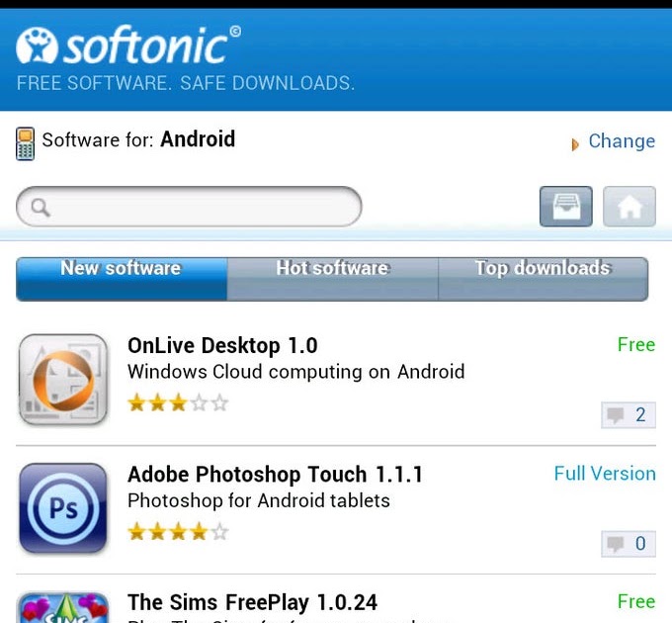Go to the home page button

click(630, 207)
